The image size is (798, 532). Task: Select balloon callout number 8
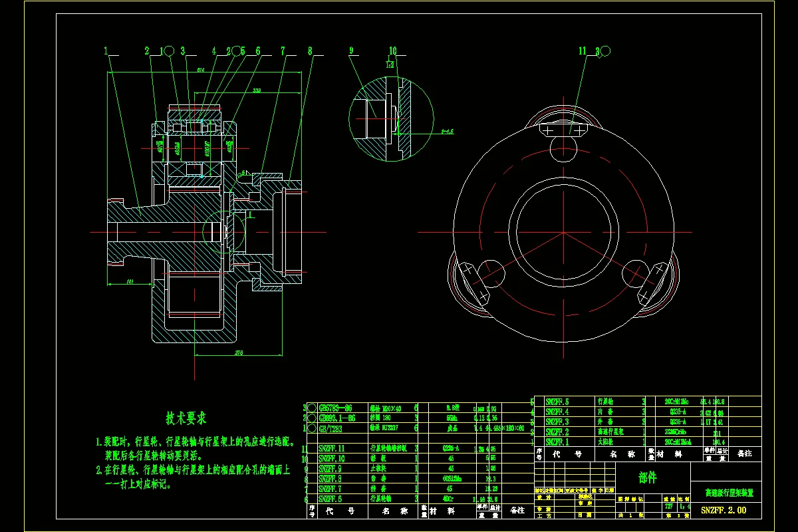pyautogui.click(x=310, y=51)
